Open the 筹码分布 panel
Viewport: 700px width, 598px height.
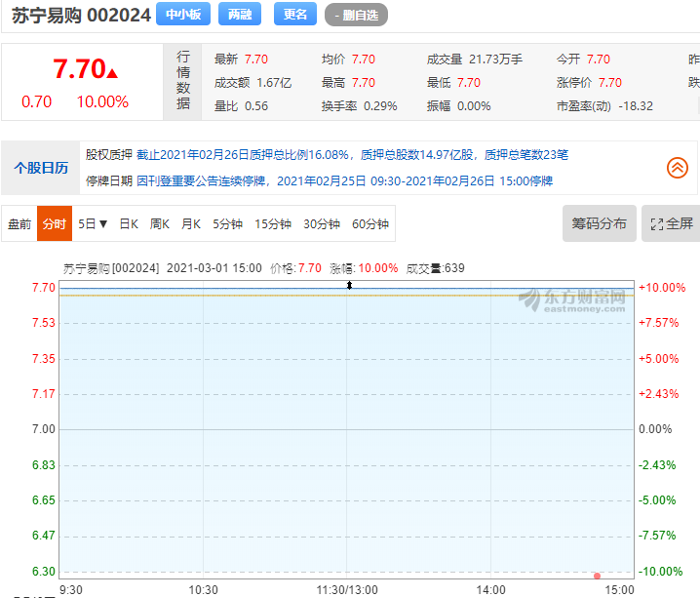tap(600, 223)
